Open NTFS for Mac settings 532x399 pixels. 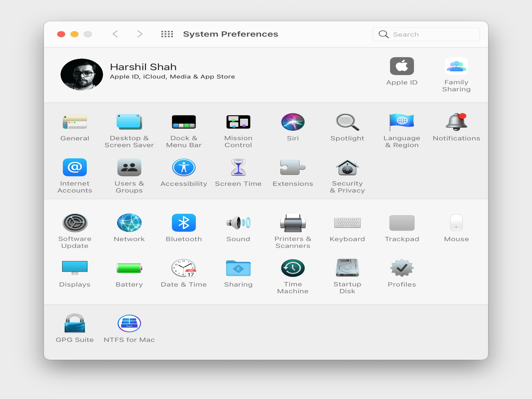(x=129, y=324)
